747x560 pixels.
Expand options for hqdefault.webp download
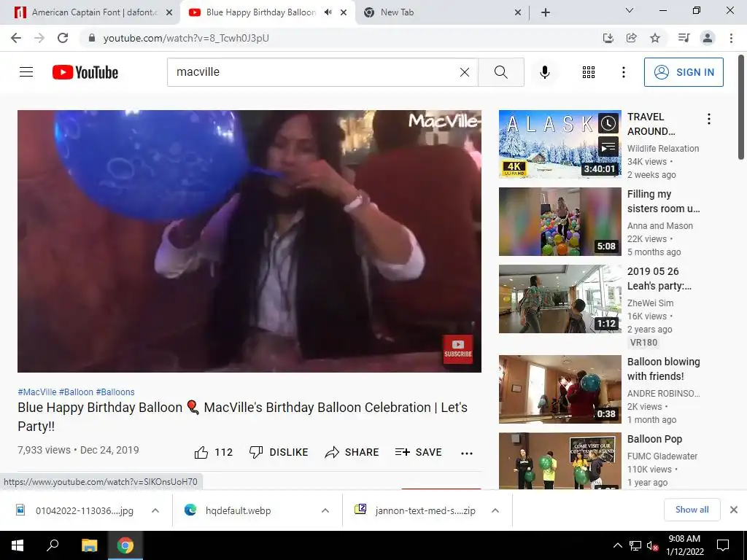[325, 510]
